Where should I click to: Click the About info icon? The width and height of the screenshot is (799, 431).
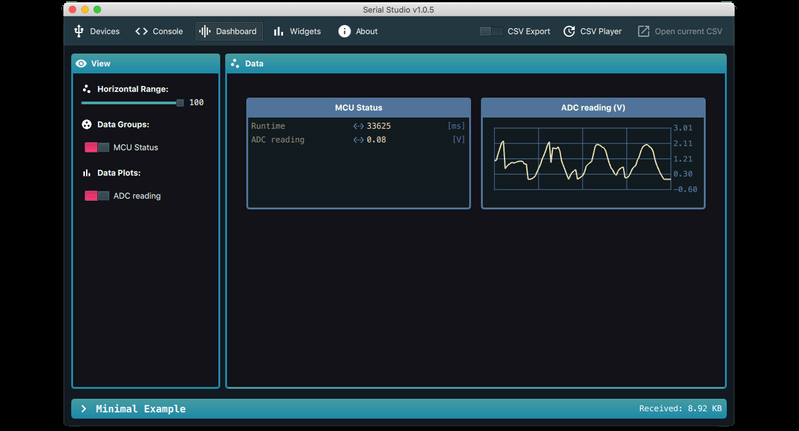(344, 32)
